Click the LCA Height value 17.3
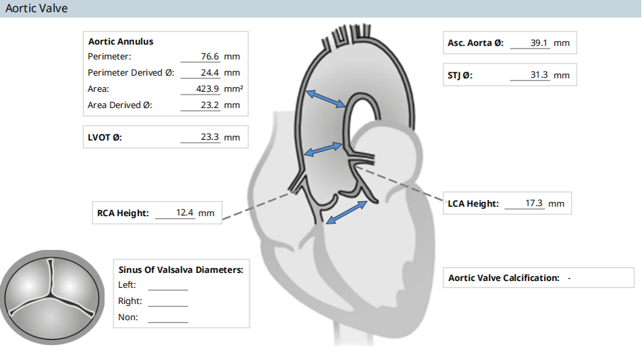This screenshot has width=644, height=356. pos(525,203)
